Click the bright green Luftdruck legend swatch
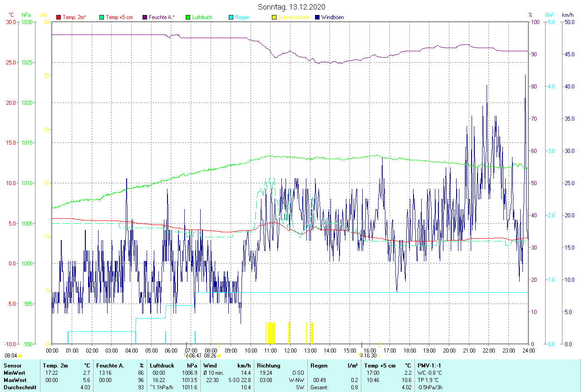The width and height of the screenshot is (581, 392). 188,17
